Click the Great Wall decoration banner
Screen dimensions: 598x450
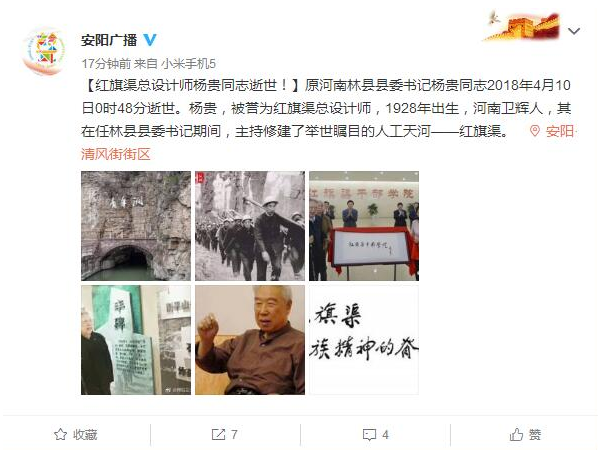[522, 25]
